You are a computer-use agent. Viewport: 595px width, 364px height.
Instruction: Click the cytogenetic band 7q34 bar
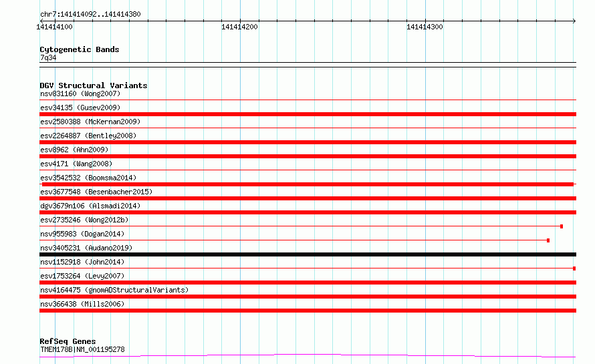[308, 65]
